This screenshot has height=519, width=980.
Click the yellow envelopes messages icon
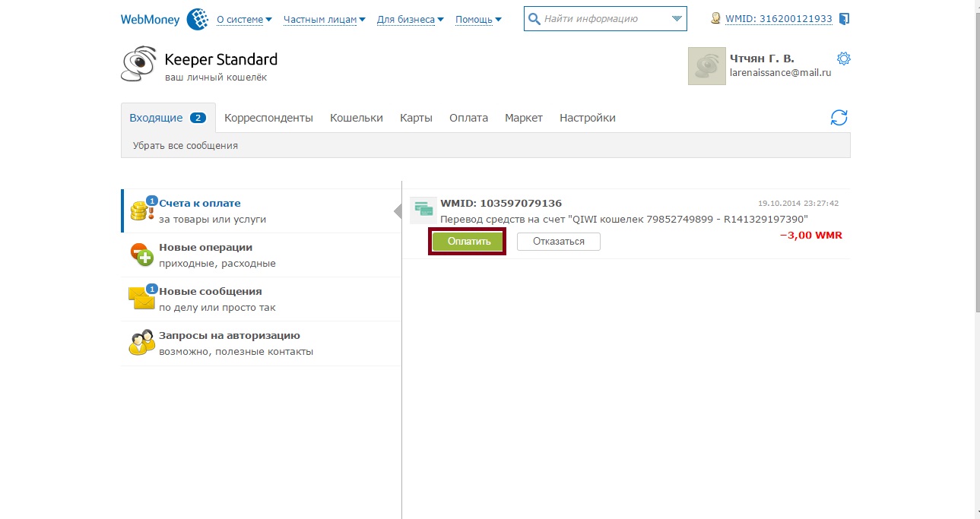click(142, 298)
